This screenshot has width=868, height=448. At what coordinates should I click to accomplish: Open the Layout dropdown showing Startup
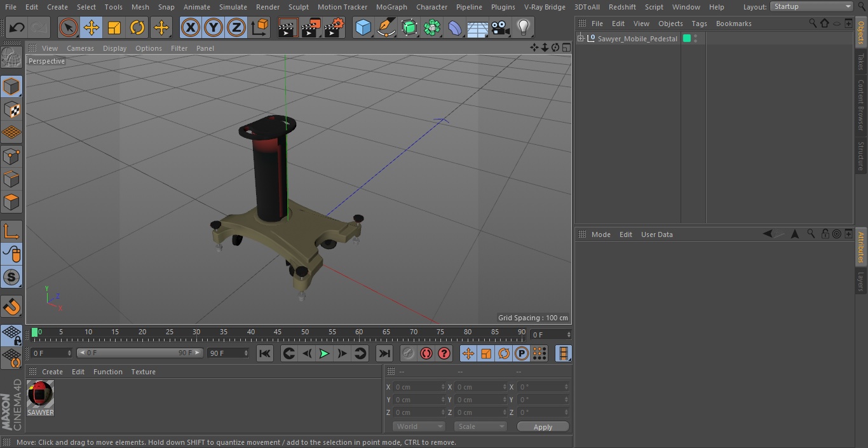tap(812, 6)
